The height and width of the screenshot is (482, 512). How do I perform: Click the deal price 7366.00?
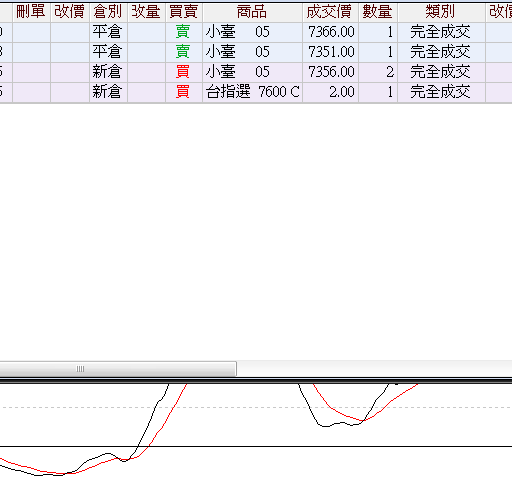[x=331, y=32]
